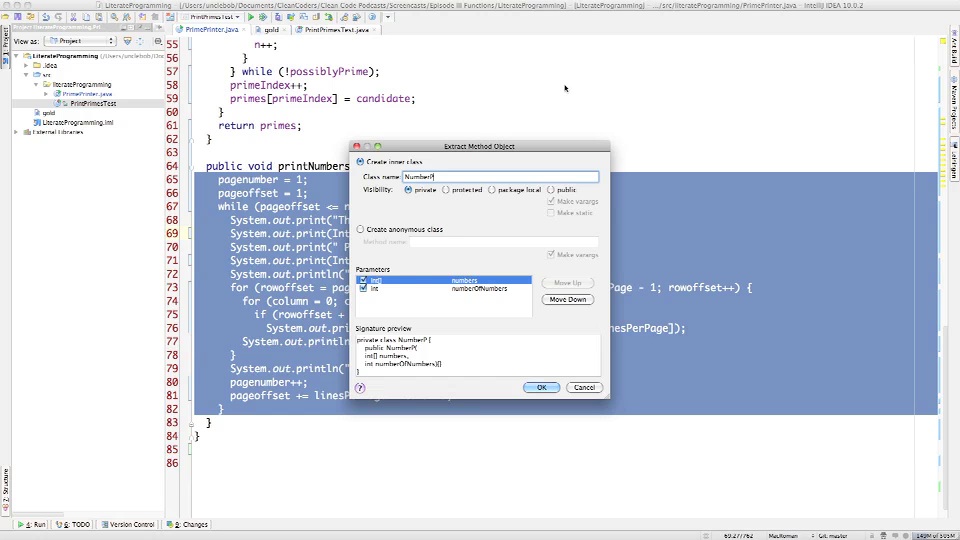Image resolution: width=960 pixels, height=540 pixels.
Task: Select LiterateProgramming.iml in project tree
Action: (77, 122)
